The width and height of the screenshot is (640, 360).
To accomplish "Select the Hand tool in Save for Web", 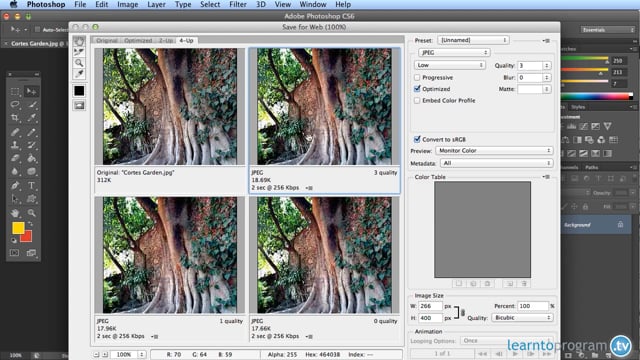I will click(79, 41).
